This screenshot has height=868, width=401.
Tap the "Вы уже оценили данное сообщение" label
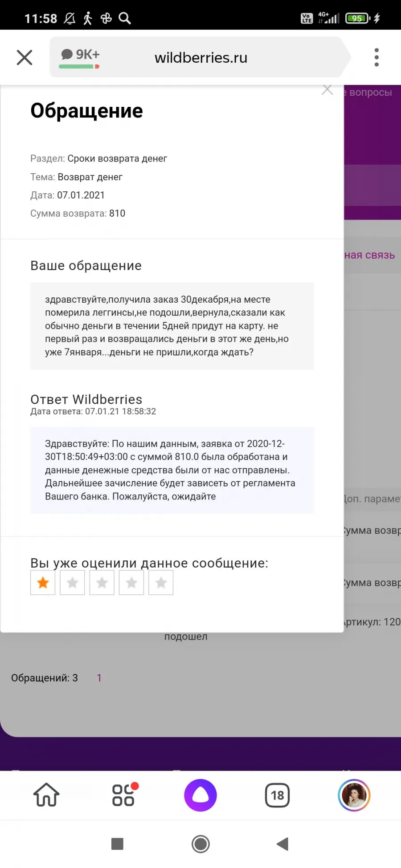(149, 563)
